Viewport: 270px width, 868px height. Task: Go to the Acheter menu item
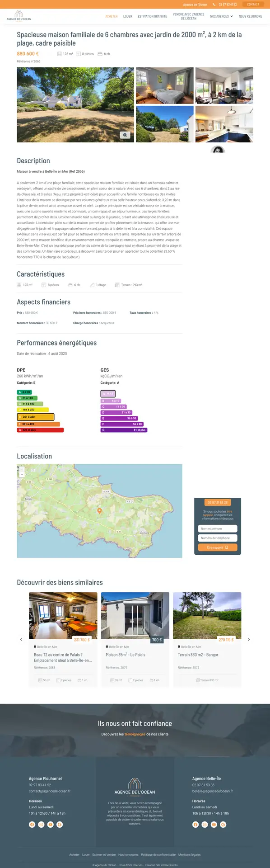click(112, 16)
